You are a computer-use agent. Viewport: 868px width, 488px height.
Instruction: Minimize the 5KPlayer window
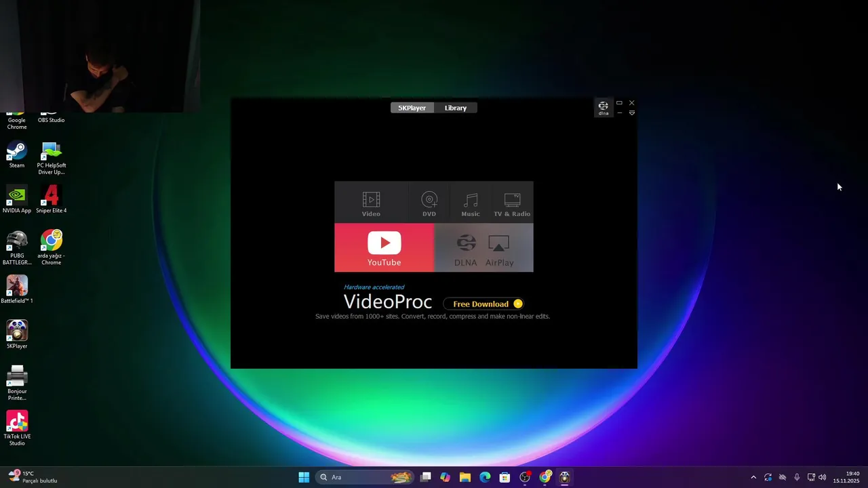coord(619,113)
